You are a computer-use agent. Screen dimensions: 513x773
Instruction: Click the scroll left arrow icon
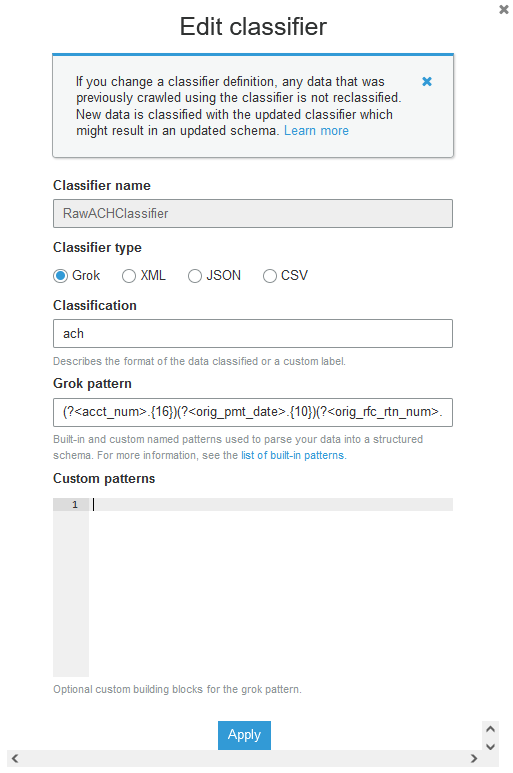pos(15,758)
